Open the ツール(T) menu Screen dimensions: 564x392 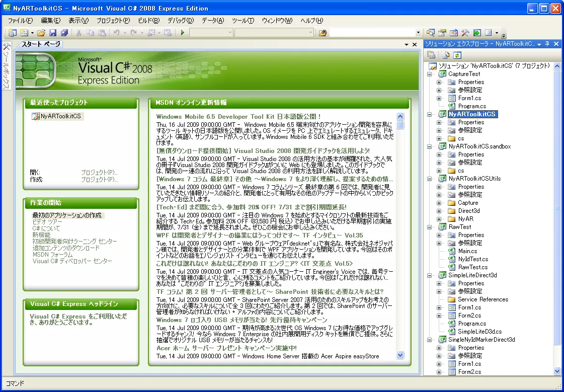point(243,21)
